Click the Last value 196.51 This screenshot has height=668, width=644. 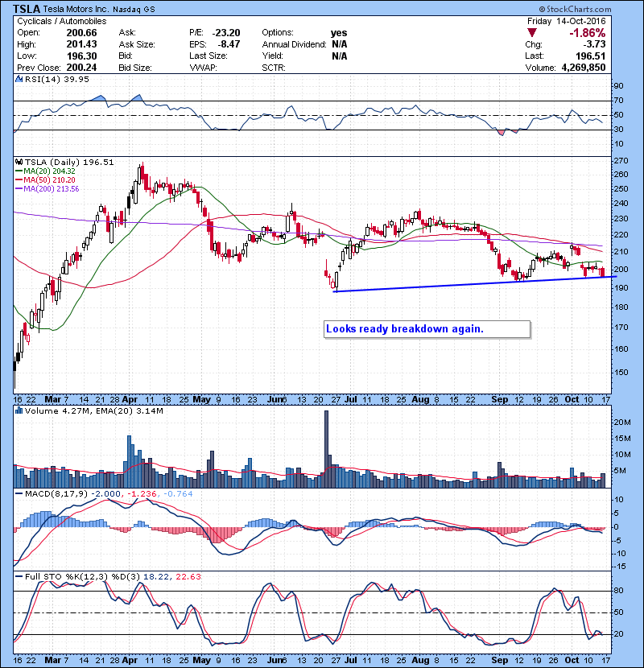pos(590,56)
